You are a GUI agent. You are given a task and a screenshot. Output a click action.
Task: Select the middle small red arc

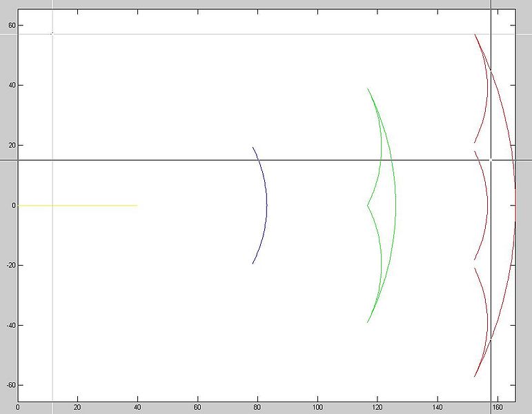tap(487, 205)
